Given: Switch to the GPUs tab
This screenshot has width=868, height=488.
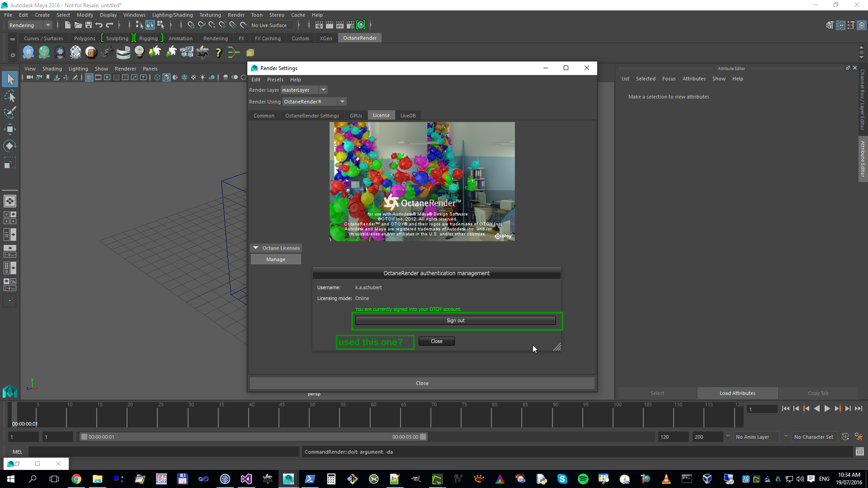Looking at the screenshot, I should click(x=356, y=116).
